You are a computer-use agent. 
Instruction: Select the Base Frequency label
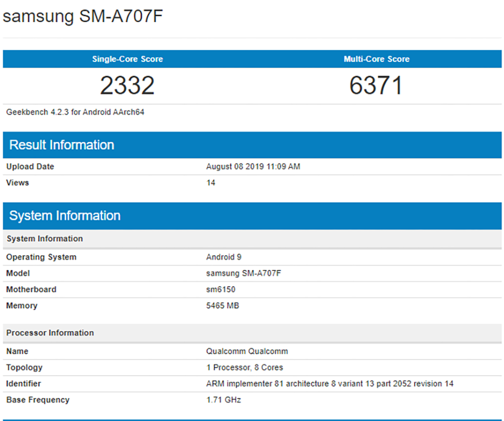coord(38,400)
